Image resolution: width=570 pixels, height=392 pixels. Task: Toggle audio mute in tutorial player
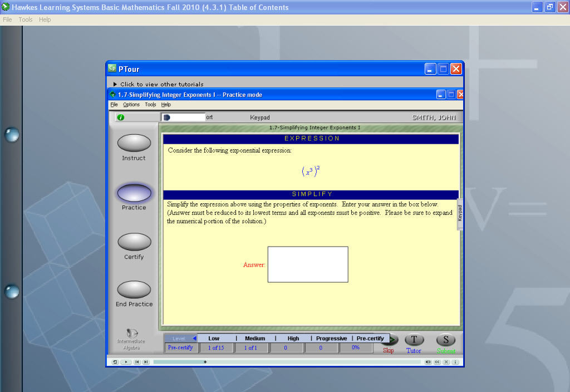tap(428, 362)
